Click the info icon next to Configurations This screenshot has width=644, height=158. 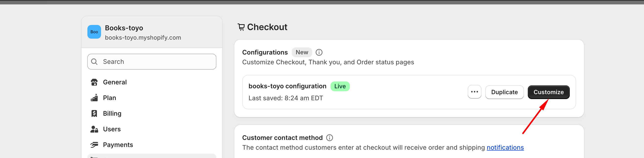[x=319, y=52]
